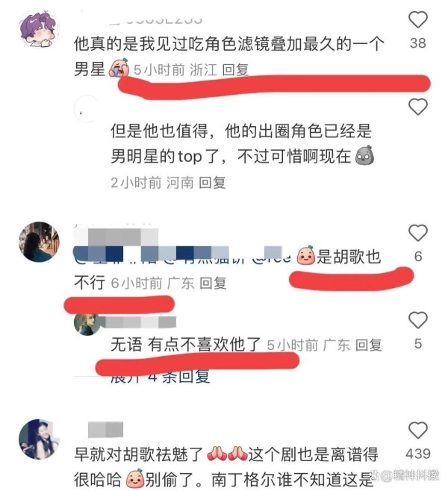448x491 pixels.
Task: Open the avatar of the Guangdong commenter
Action: (x=39, y=242)
